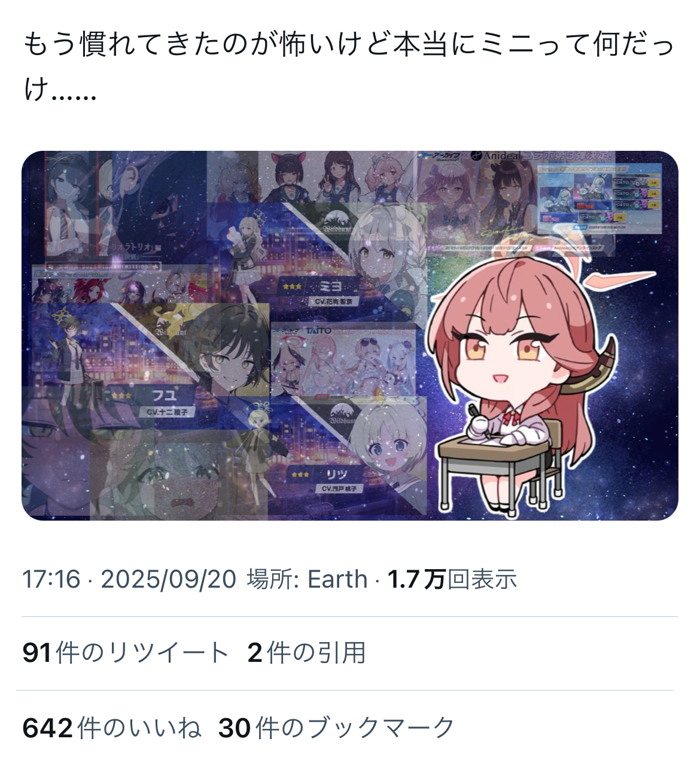
Task: Tap the tweet text starting もう慣れてきた
Action: pyautogui.click(x=349, y=67)
